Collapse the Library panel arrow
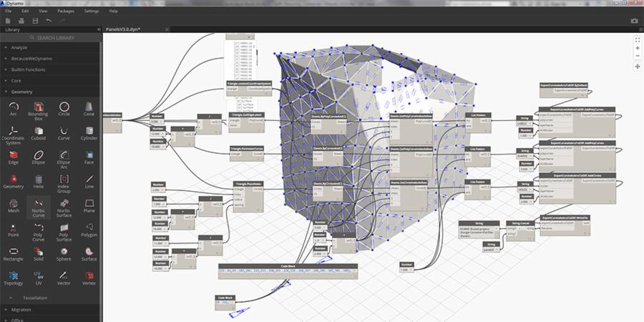 [99, 29]
